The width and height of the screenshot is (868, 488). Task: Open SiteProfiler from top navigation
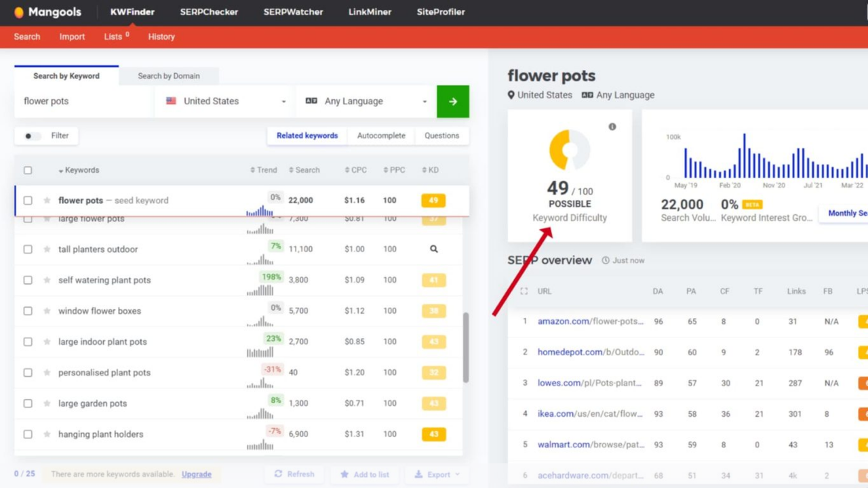(441, 12)
